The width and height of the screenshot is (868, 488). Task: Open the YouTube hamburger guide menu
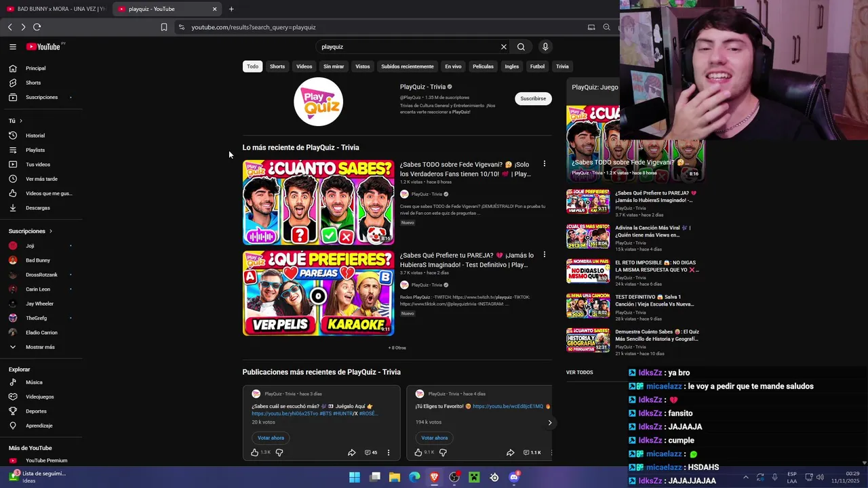click(13, 47)
